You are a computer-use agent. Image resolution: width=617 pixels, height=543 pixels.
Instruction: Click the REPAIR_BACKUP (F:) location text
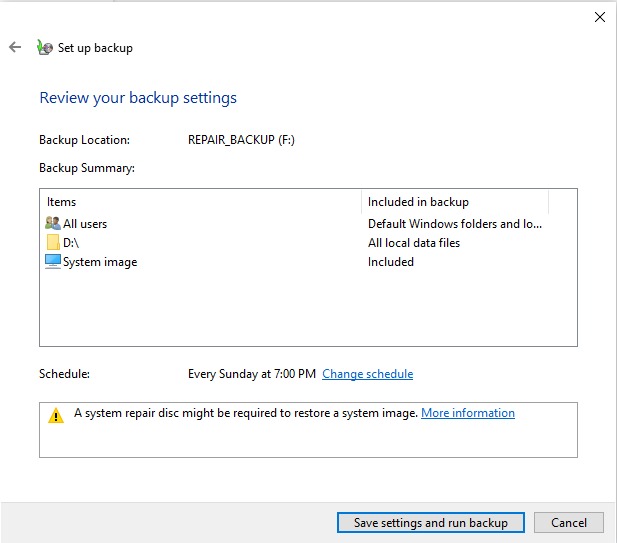(x=241, y=140)
